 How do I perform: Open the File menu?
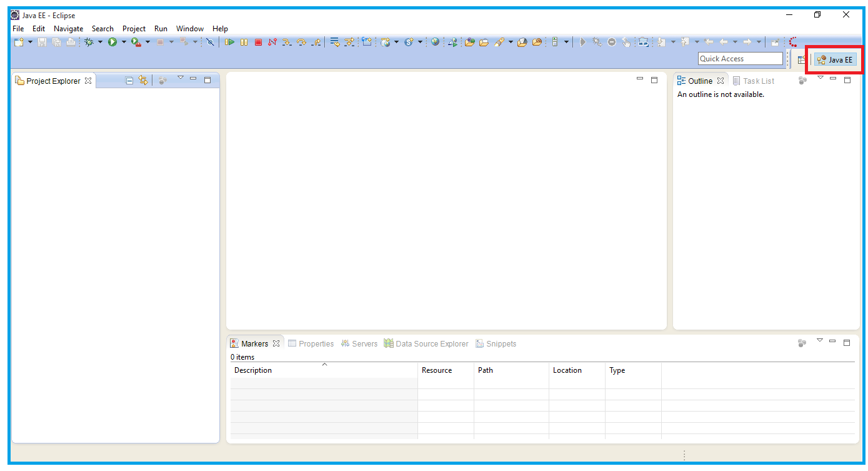[x=18, y=29]
